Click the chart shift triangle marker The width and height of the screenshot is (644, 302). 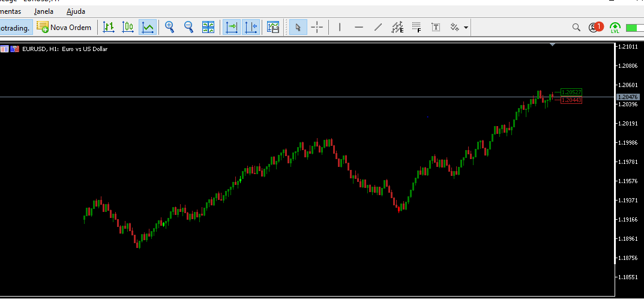(552, 44)
